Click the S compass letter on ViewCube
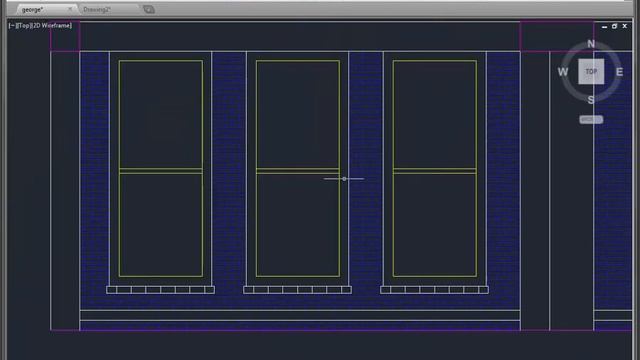This screenshot has width=640, height=360. pyautogui.click(x=591, y=100)
